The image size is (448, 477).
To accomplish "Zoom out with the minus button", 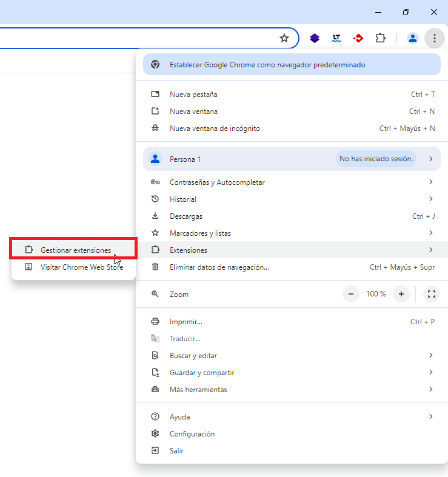I will (x=351, y=294).
